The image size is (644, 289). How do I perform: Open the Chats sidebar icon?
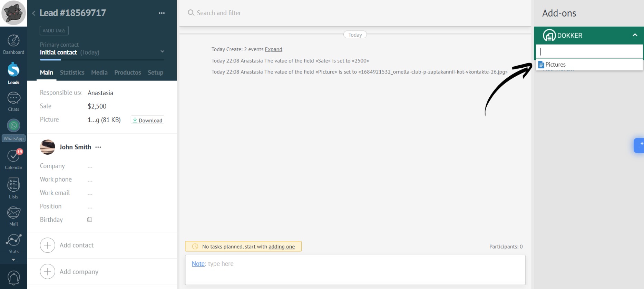[13, 102]
